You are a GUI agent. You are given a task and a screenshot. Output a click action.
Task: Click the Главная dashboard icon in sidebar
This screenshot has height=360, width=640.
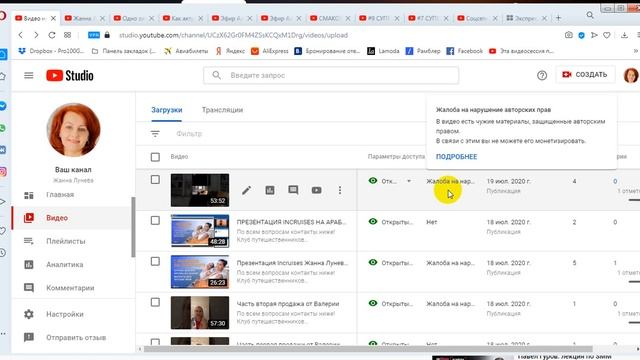29,195
